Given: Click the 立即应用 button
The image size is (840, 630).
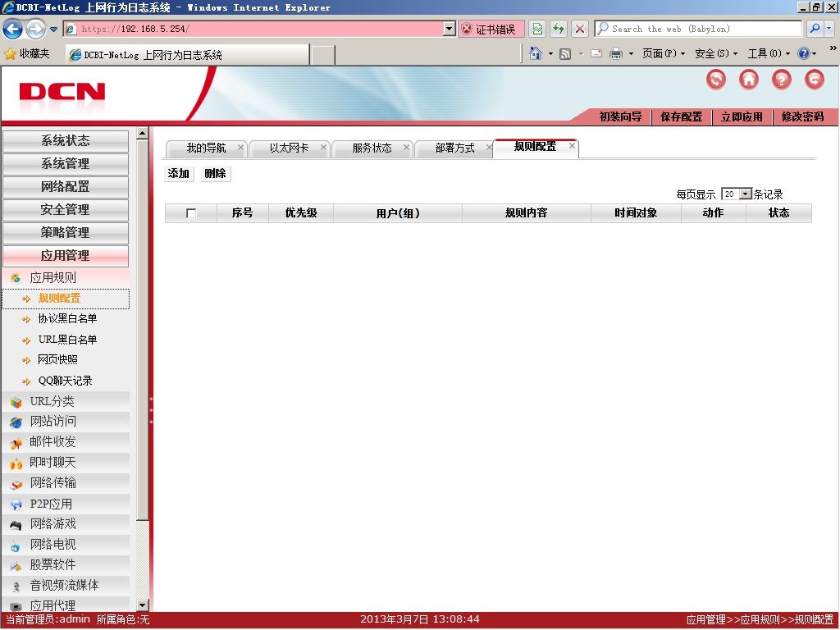Looking at the screenshot, I should click(742, 116).
